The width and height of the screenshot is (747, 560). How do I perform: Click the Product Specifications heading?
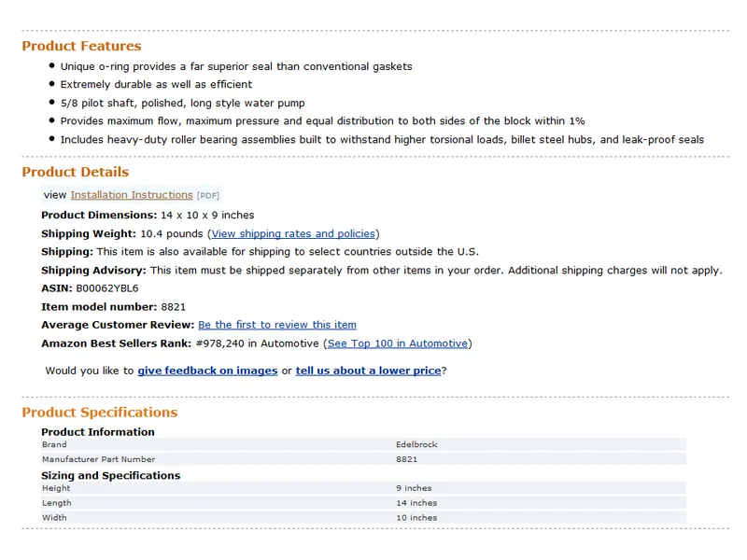click(99, 413)
